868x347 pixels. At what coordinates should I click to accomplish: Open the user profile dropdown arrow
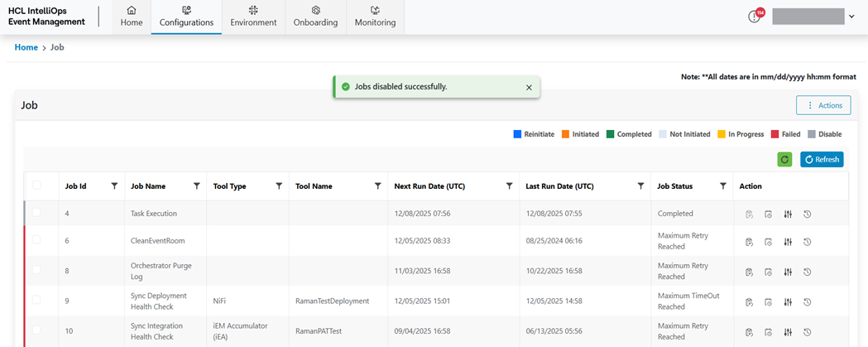click(851, 17)
